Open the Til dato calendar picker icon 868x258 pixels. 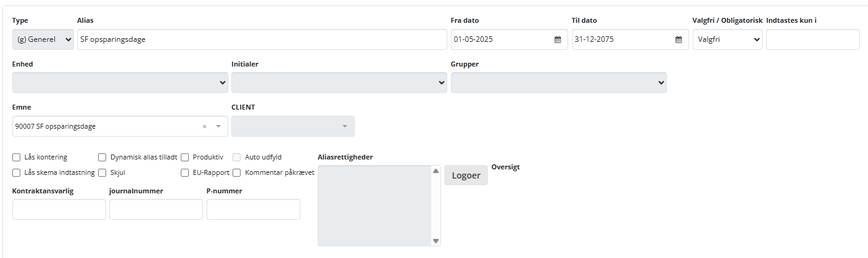click(x=679, y=39)
